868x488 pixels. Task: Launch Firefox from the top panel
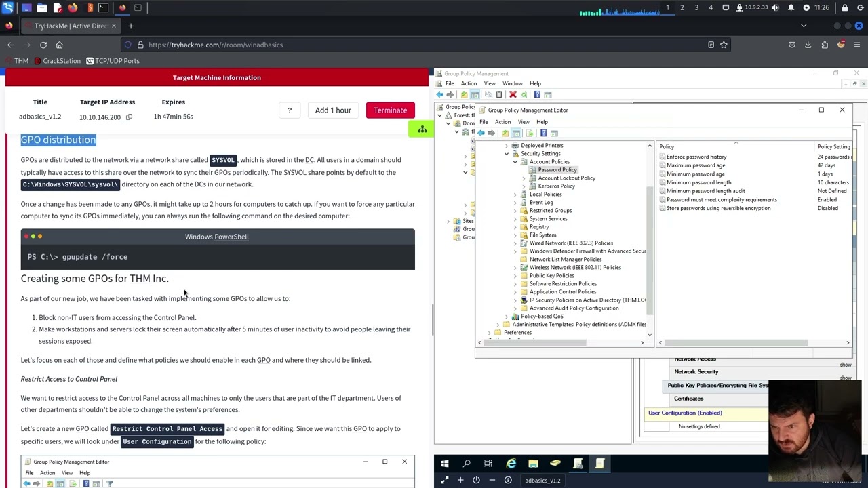[x=73, y=7]
